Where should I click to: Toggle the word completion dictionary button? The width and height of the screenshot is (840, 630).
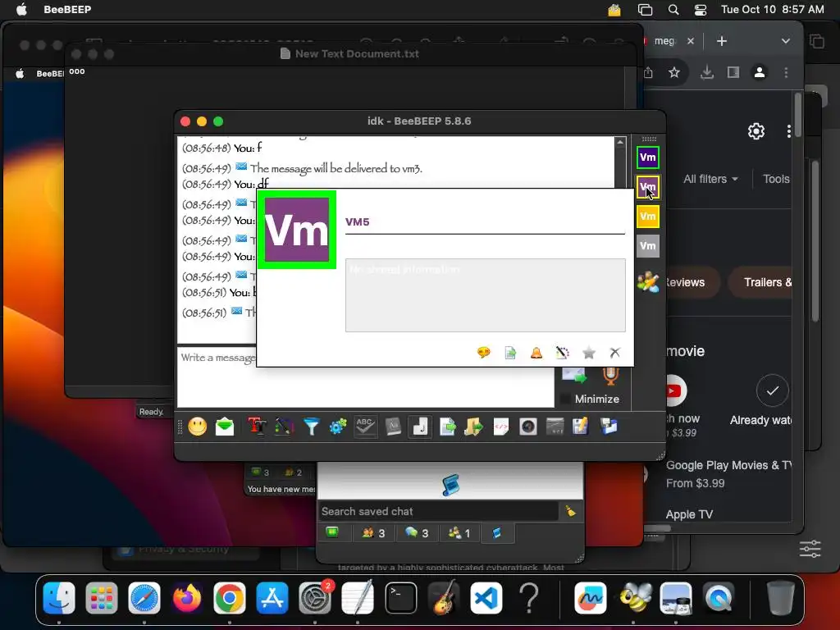(393, 427)
